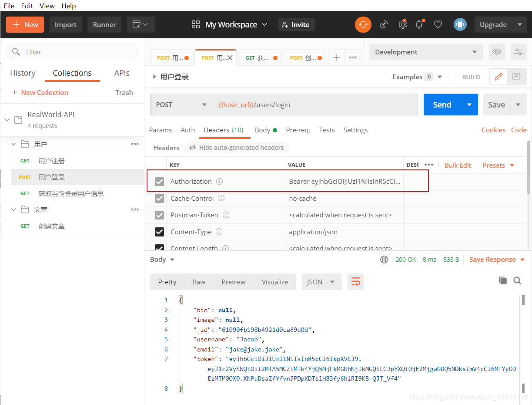The image size is (532, 405).
Task: Click the orange sync icon
Action: pos(363,24)
